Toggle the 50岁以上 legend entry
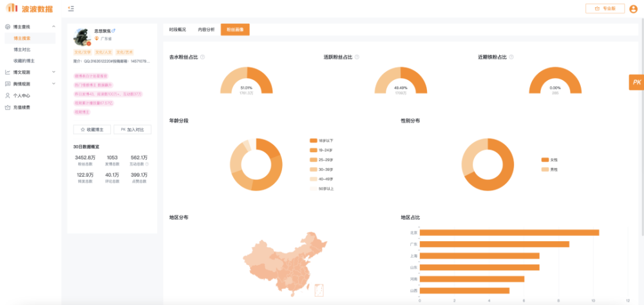This screenshot has height=305, width=644. [x=321, y=189]
